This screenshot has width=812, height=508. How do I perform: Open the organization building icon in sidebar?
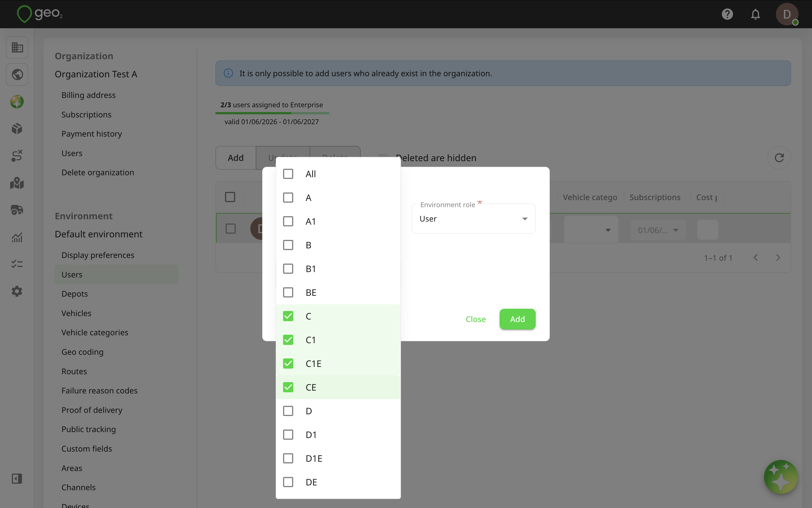pos(17,47)
